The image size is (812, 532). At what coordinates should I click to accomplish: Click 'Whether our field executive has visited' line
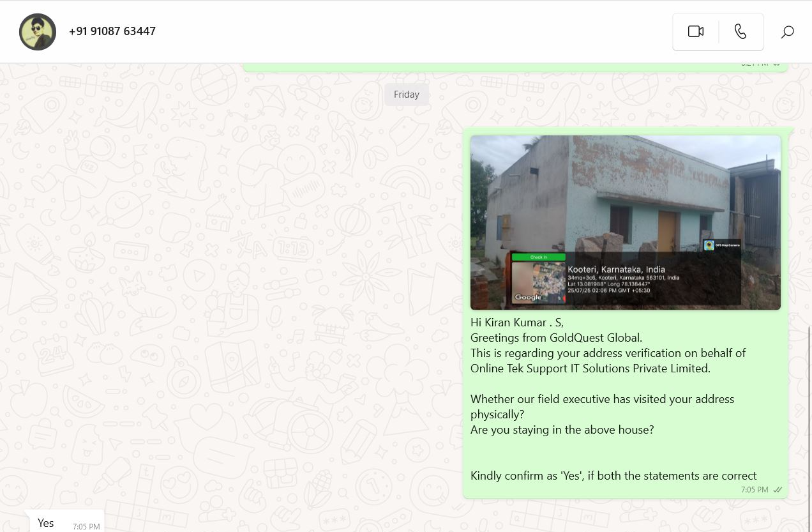point(602,399)
